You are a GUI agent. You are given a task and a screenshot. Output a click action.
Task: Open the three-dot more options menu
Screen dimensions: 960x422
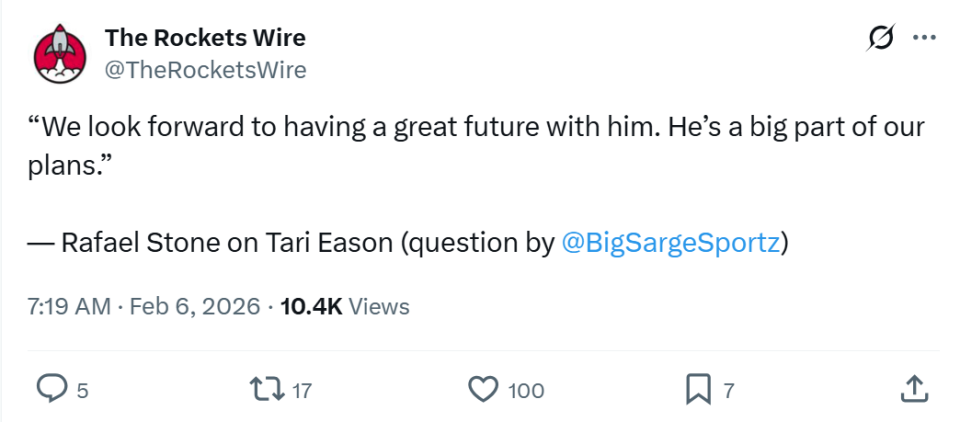[x=924, y=38]
